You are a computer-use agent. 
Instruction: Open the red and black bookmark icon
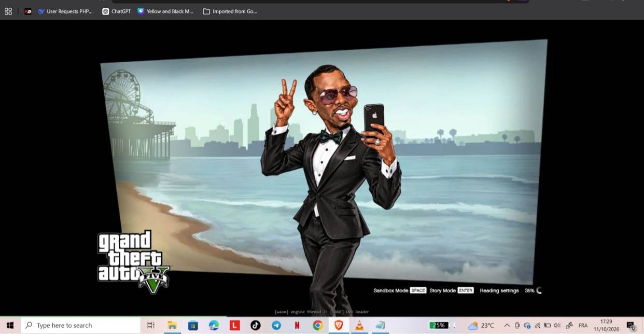28,11
